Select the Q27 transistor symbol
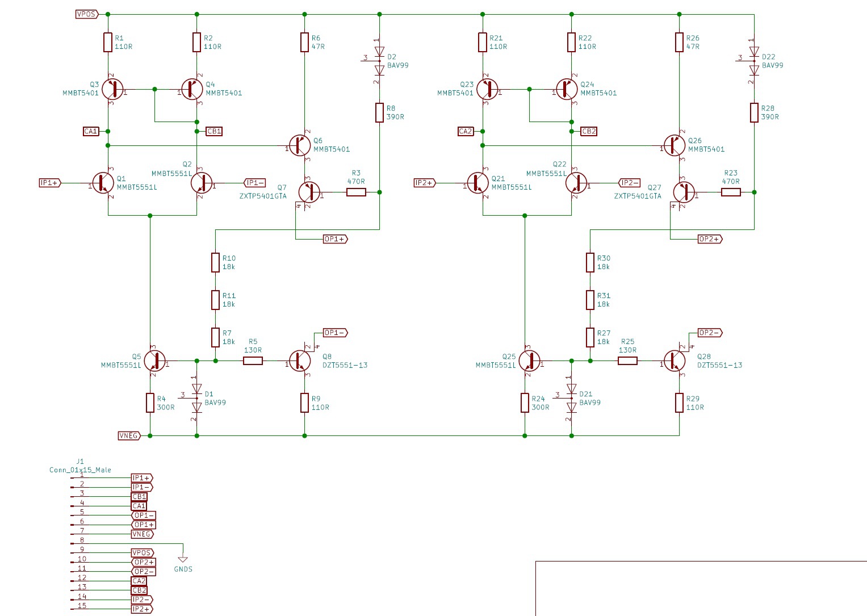The width and height of the screenshot is (867, 616). (684, 192)
